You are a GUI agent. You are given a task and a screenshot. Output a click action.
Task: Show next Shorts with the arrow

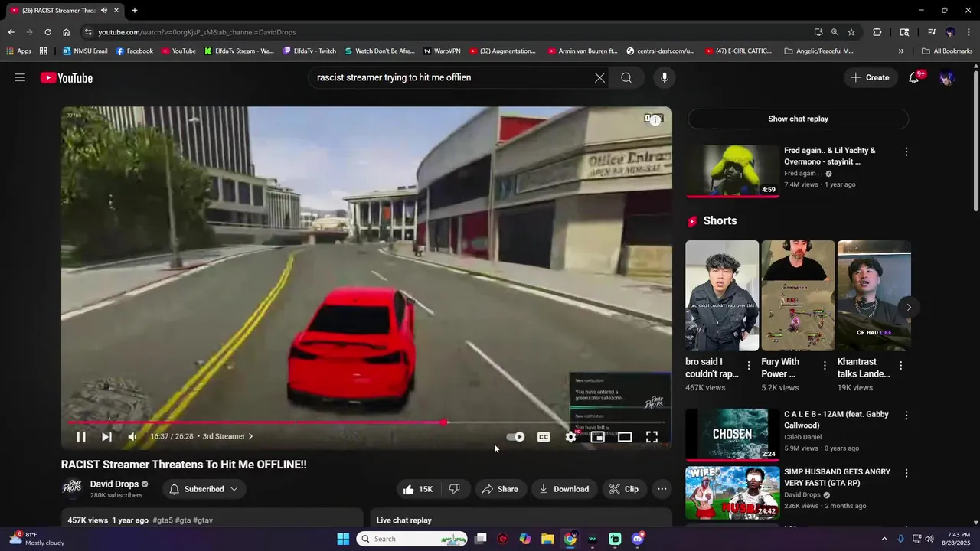909,307
